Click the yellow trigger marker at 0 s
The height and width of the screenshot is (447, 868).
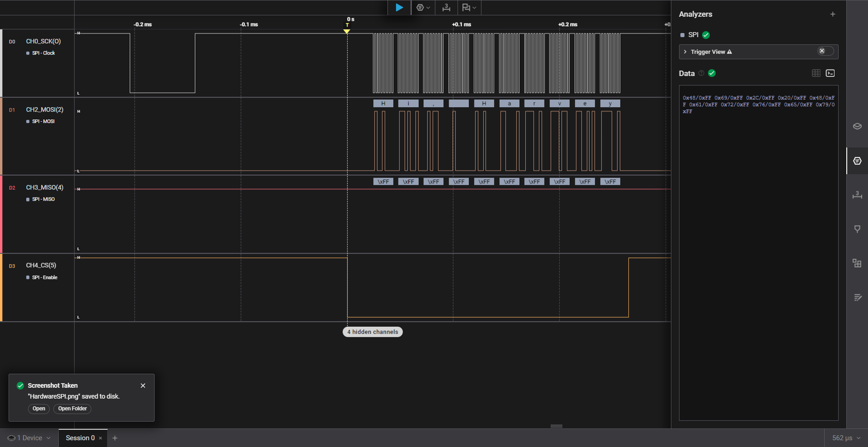(347, 31)
